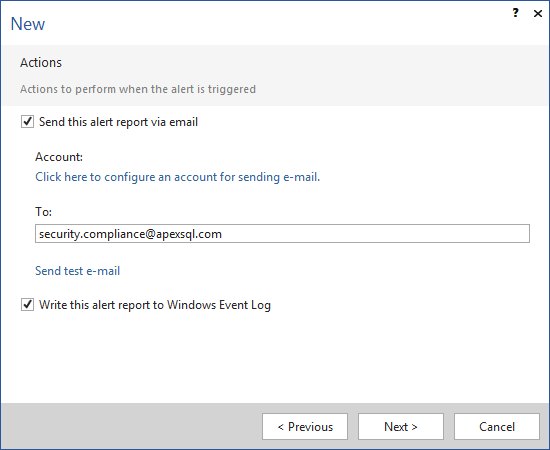Viewport: 550px width, 450px height.
Task: Open the help question mark icon
Action: tap(515, 13)
